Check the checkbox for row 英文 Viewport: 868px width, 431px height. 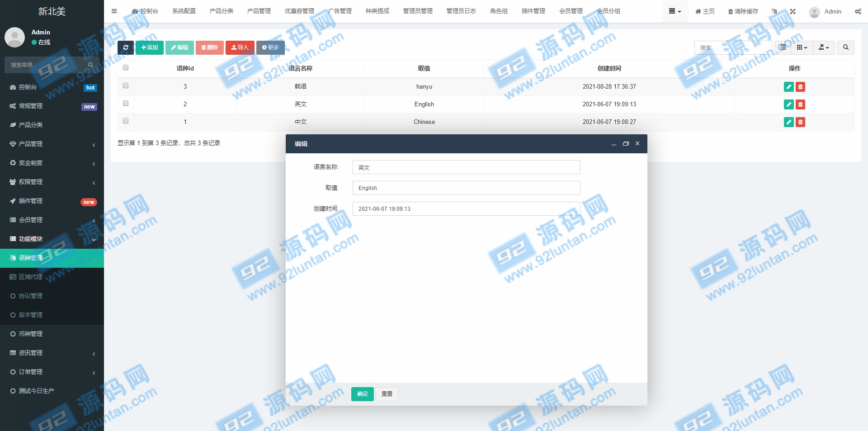tap(126, 104)
